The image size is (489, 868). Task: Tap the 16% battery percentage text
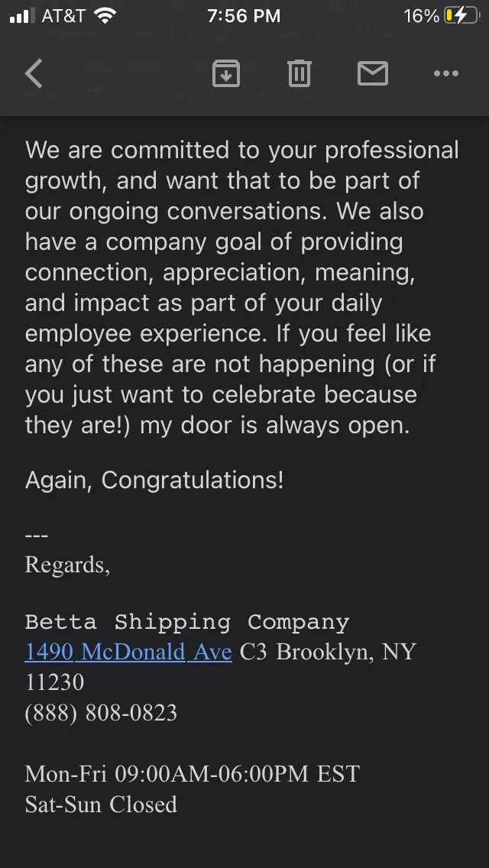coord(422,16)
